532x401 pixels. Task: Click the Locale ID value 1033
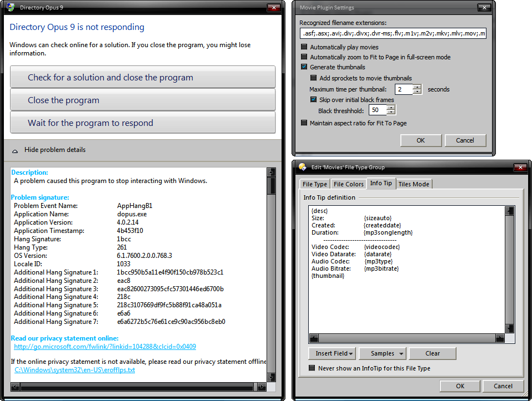pos(123,263)
